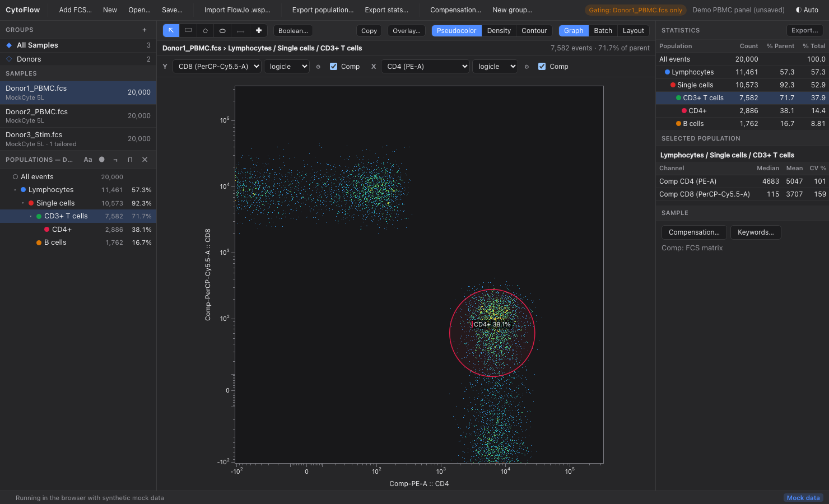Select the ellipse gate tool

coord(222,31)
